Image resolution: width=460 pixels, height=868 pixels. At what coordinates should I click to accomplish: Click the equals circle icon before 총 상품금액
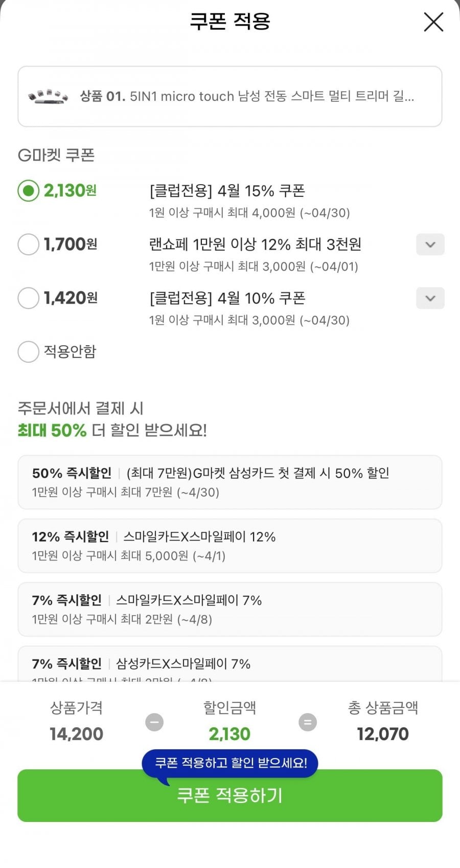tap(307, 722)
